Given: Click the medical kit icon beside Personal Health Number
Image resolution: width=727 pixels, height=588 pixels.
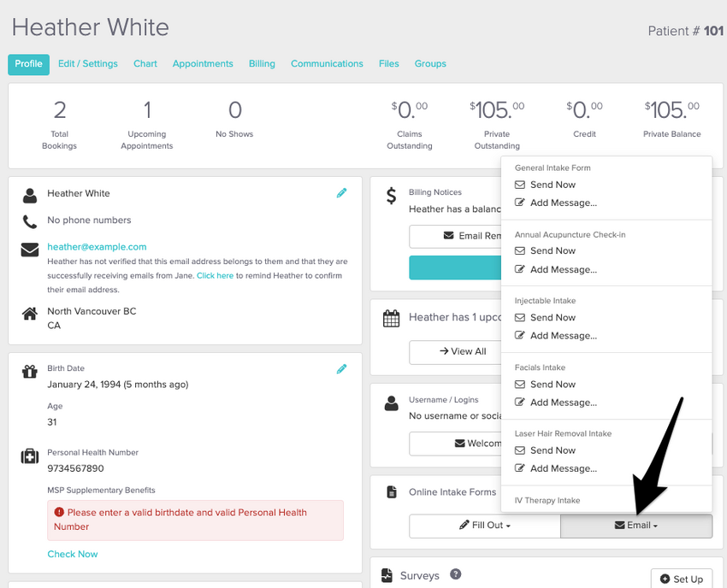Looking at the screenshot, I should pyautogui.click(x=30, y=456).
